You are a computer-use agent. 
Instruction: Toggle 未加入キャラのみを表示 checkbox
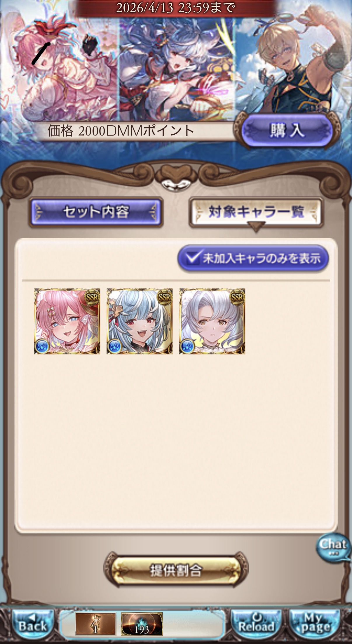pyautogui.click(x=253, y=258)
